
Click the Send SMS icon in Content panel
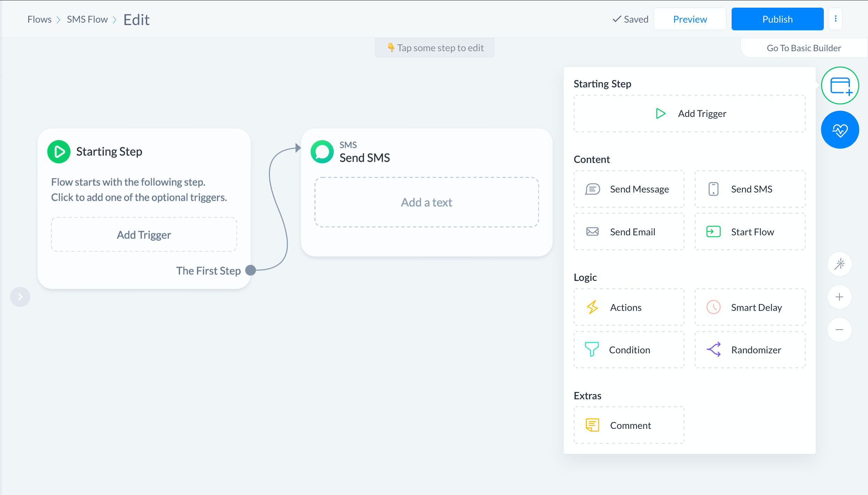click(x=714, y=189)
